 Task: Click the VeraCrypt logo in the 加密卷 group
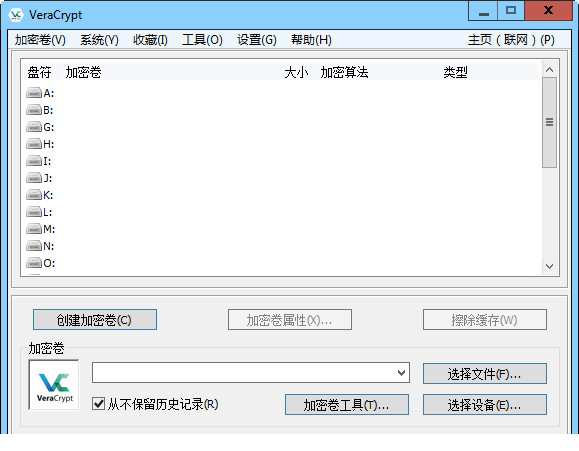click(54, 385)
